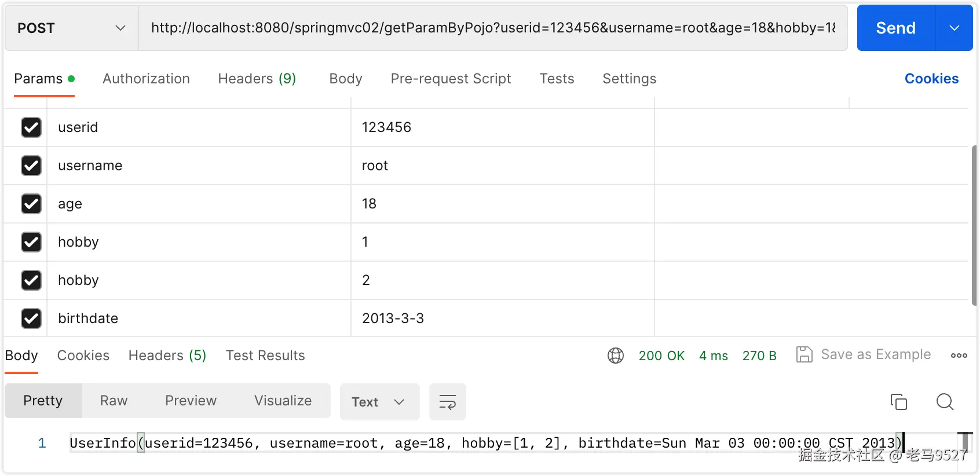This screenshot has width=980, height=476.
Task: Open the POST method dropdown
Action: [71, 28]
